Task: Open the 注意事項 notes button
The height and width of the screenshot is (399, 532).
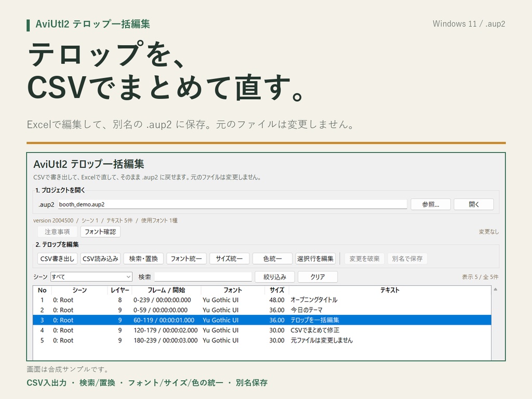Action: click(57, 232)
